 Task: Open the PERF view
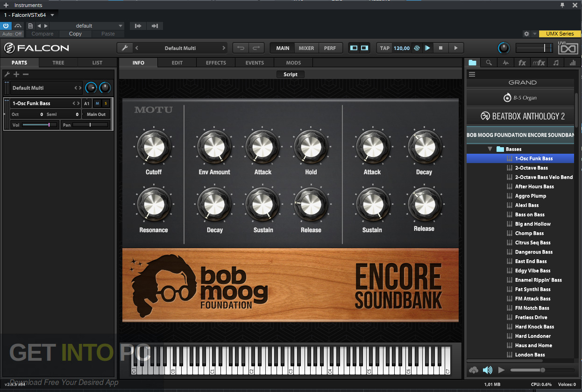coord(330,48)
